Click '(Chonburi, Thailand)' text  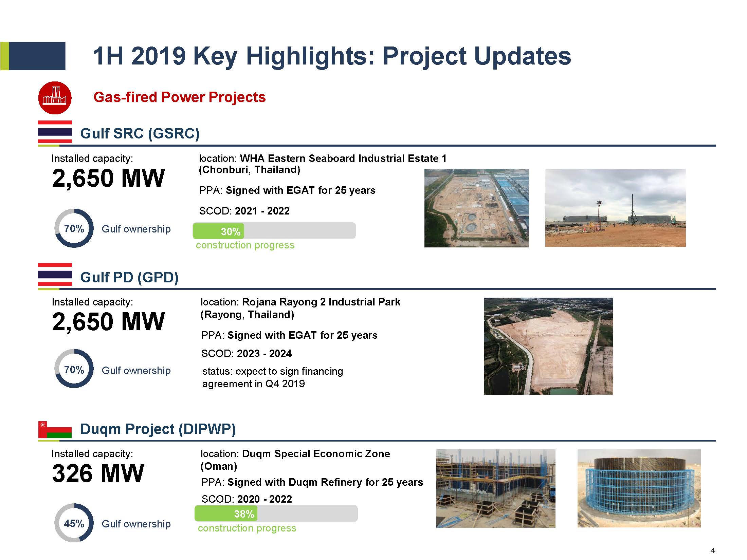pos(250,170)
